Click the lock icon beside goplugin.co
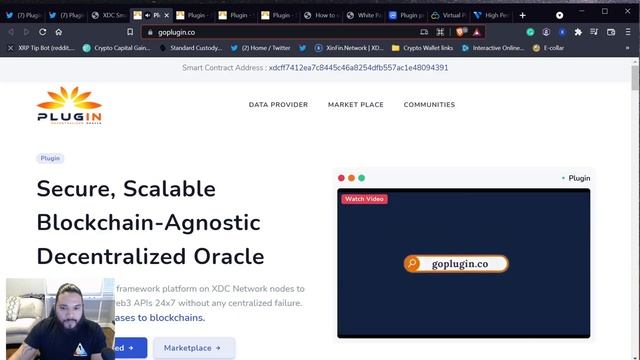The width and height of the screenshot is (640, 360). point(150,32)
